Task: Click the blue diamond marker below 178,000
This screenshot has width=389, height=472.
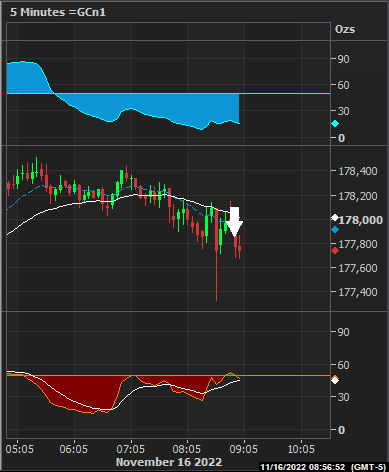Action: (x=335, y=230)
